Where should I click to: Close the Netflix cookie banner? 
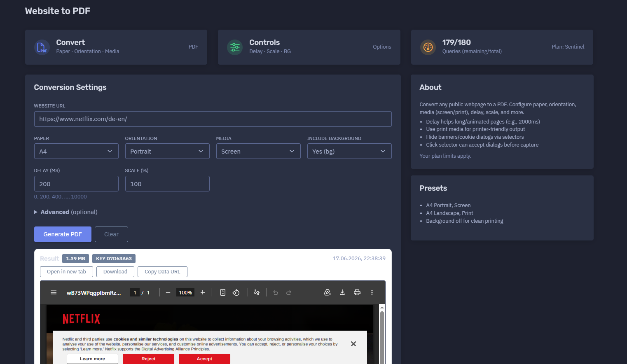(x=353, y=344)
